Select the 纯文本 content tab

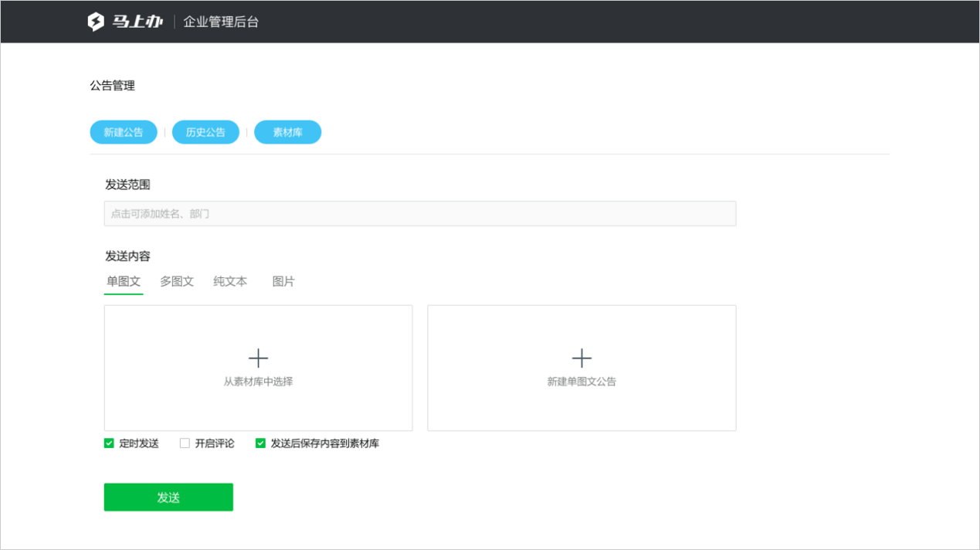[230, 282]
